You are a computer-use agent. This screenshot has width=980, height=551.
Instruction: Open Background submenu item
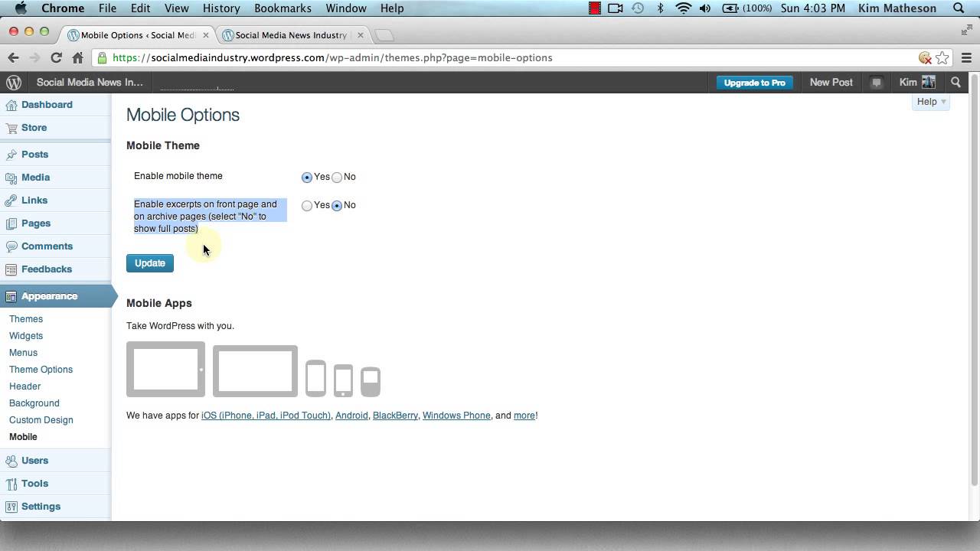tap(34, 403)
